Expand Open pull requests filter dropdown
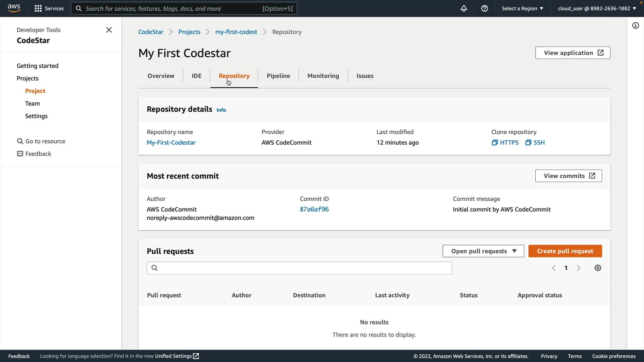This screenshot has height=362, width=644. (483, 251)
